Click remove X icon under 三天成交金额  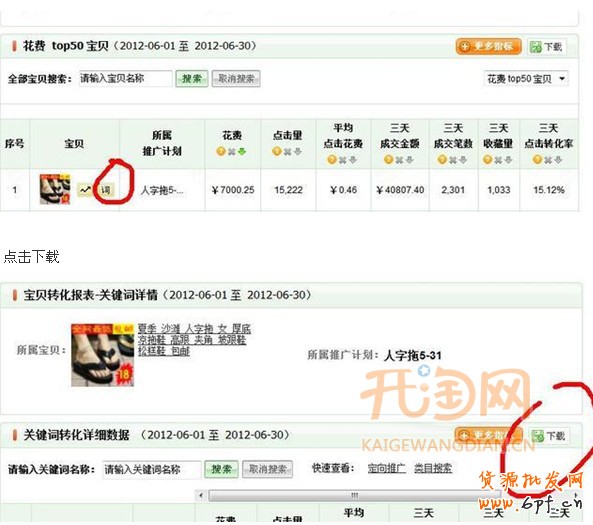click(399, 160)
